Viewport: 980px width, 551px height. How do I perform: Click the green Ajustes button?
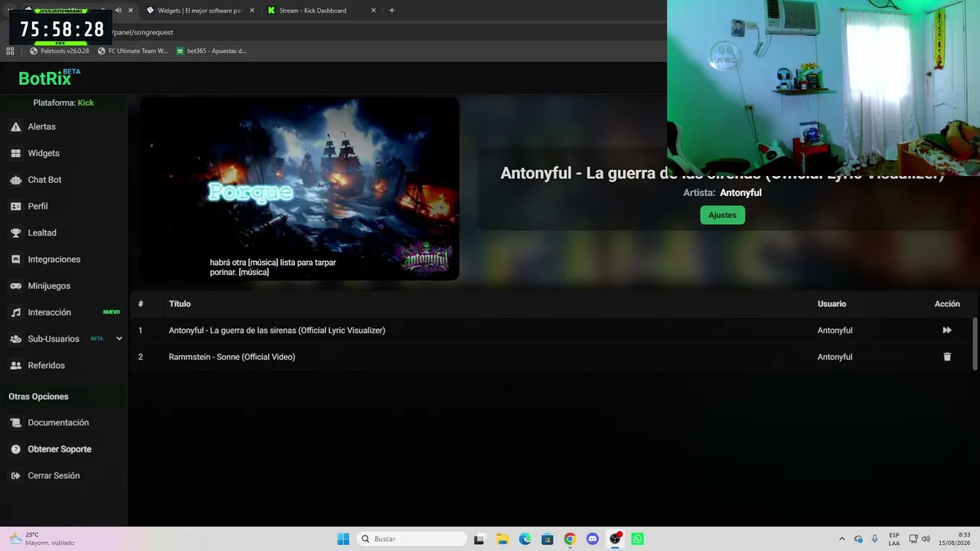(722, 215)
